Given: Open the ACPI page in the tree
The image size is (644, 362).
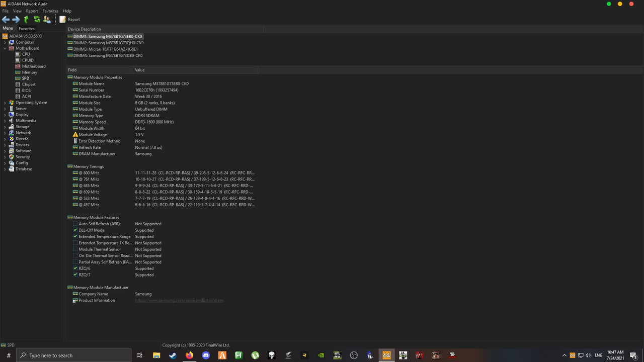Looking at the screenshot, I should 26,97.
